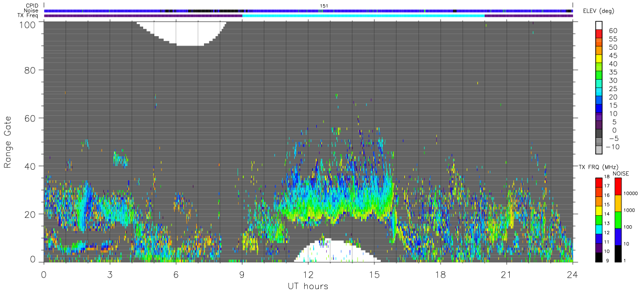The height and width of the screenshot is (297, 644).
Task: Pick the black bottom segment of TX FRQ bar
Action: 599,256
